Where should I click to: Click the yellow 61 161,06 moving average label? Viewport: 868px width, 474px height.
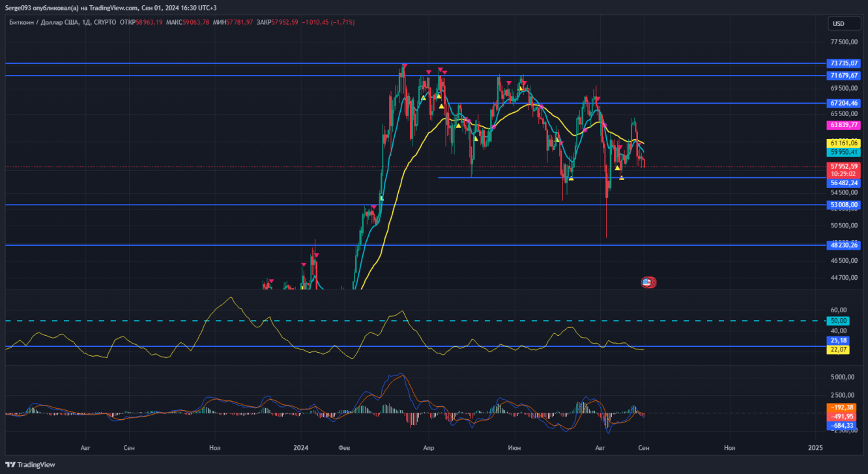844,143
